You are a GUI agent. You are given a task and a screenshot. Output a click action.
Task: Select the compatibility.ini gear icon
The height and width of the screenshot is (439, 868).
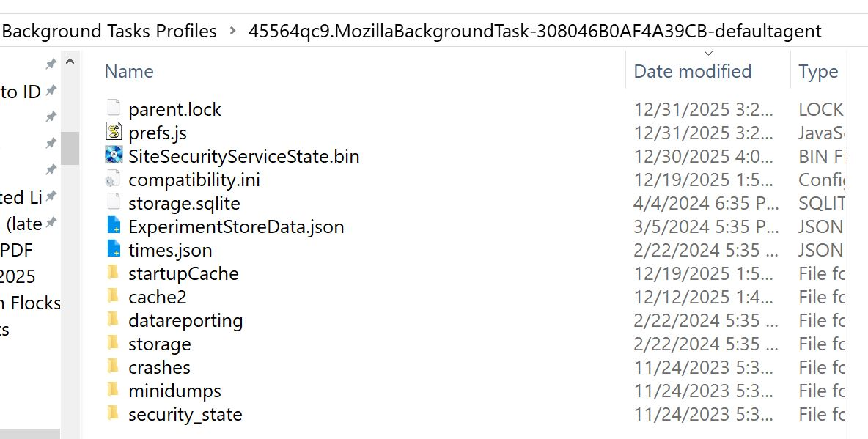pos(113,180)
